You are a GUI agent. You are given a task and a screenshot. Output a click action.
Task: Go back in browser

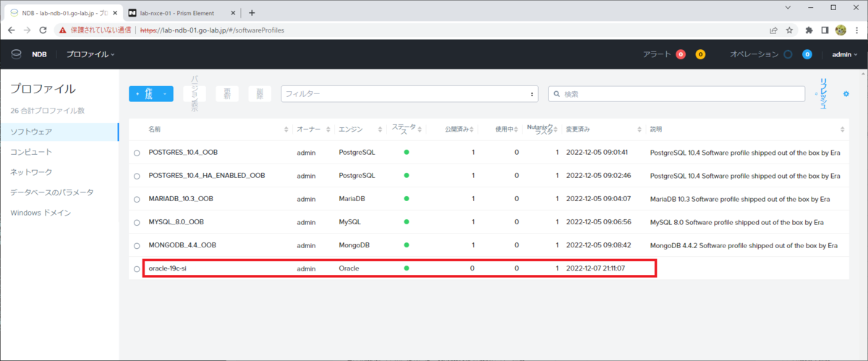(x=10, y=30)
